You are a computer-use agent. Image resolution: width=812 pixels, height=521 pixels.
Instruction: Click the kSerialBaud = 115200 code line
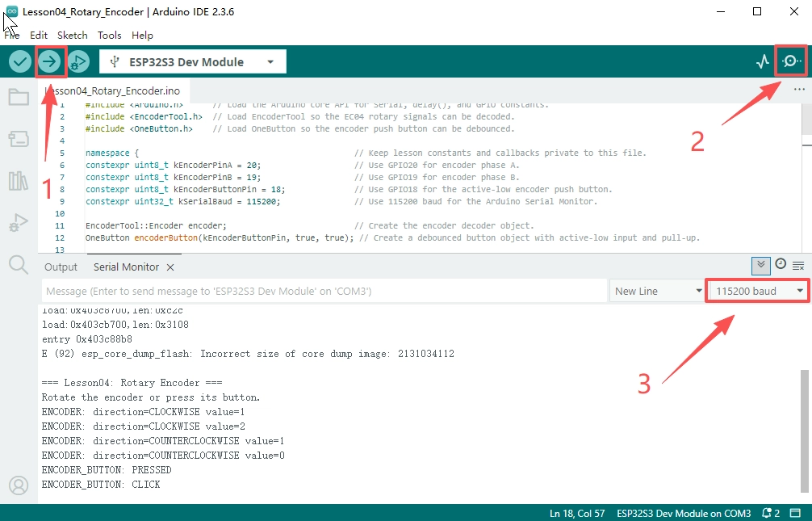click(183, 201)
